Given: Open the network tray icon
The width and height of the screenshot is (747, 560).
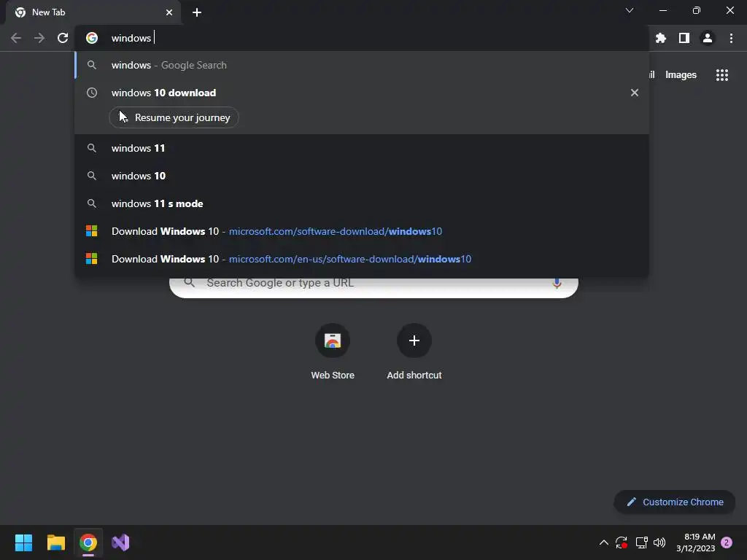Looking at the screenshot, I should pyautogui.click(x=641, y=542).
